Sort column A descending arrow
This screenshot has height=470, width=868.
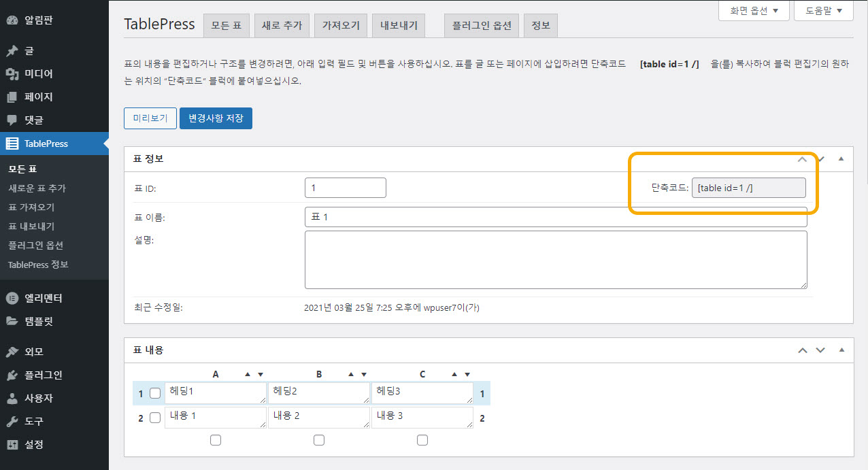pos(261,375)
